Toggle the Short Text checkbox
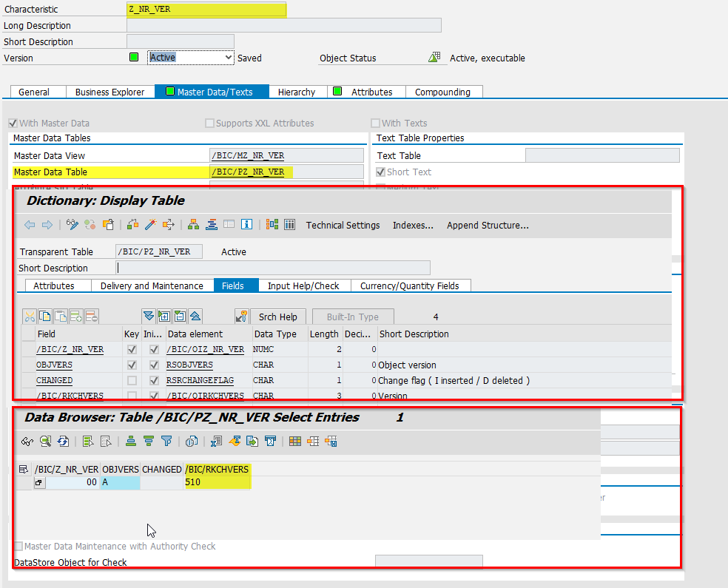 380,172
